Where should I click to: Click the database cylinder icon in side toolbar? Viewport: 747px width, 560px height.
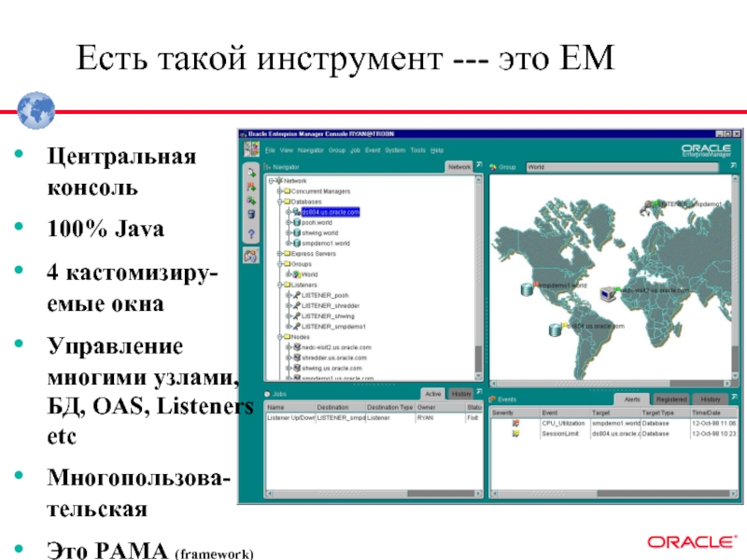pos(251,215)
